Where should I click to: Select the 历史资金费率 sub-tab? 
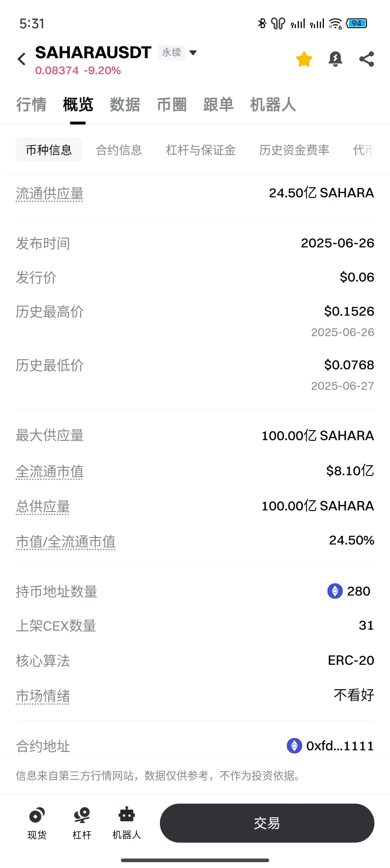point(294,150)
